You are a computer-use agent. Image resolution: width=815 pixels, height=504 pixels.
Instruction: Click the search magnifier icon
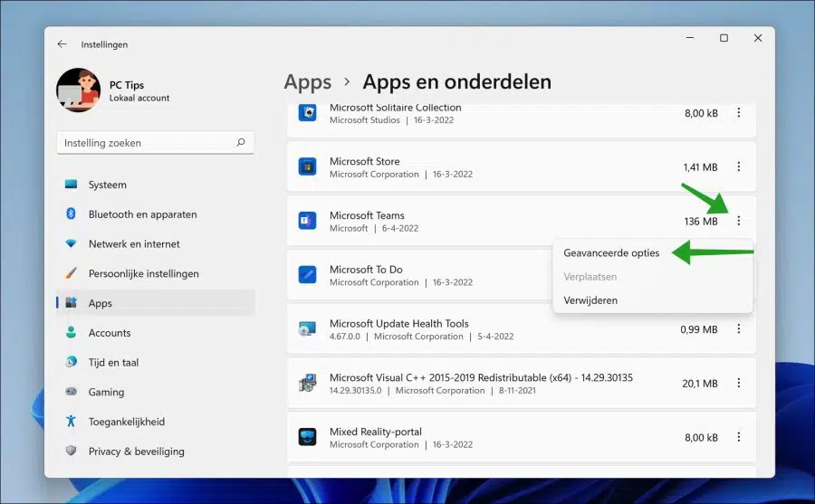(241, 142)
